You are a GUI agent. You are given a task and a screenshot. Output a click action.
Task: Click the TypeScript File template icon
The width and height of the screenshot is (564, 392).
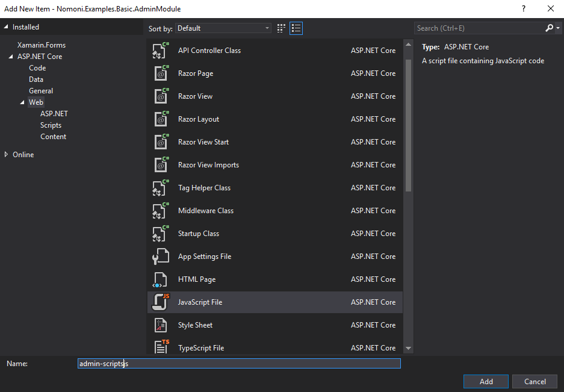(160, 347)
